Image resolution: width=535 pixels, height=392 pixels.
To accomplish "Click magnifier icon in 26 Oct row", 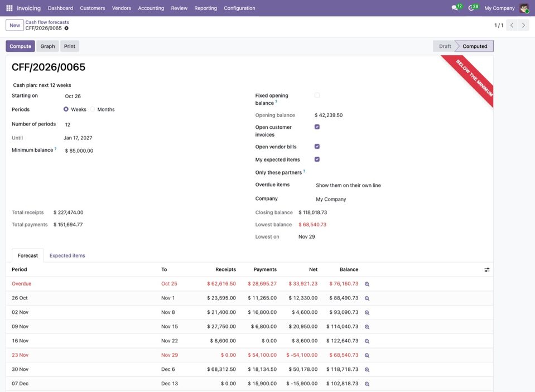I will [367, 298].
